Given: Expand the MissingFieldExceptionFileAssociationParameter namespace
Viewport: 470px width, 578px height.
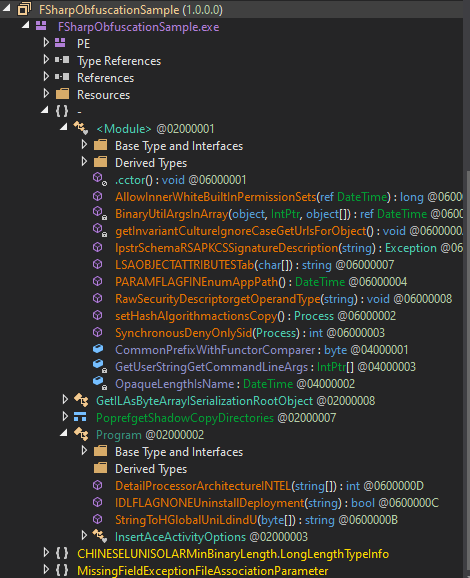Looking at the screenshot, I should (x=46, y=569).
